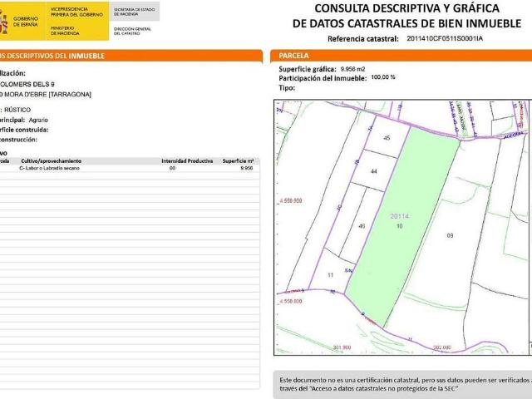Click the coordinate label 301.900
532x399 pixels.
(342, 347)
